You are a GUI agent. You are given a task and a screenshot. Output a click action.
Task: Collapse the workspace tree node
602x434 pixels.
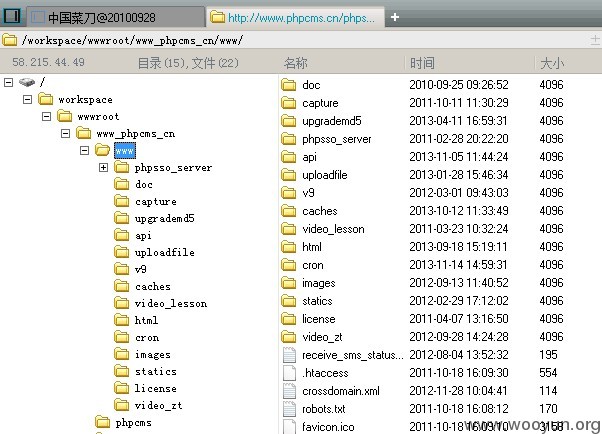[27, 99]
